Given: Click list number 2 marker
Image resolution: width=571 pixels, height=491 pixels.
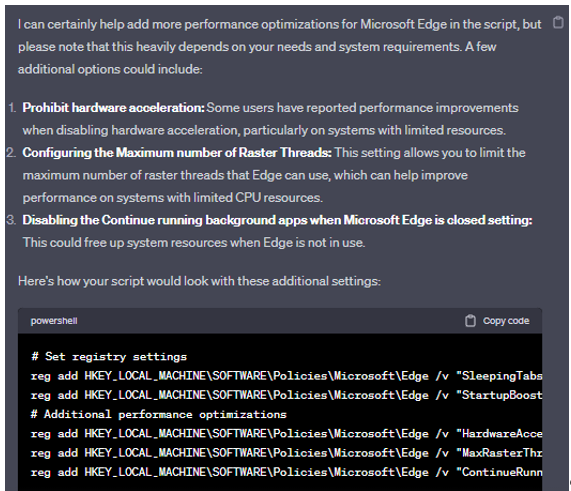Looking at the screenshot, I should 11,153.
